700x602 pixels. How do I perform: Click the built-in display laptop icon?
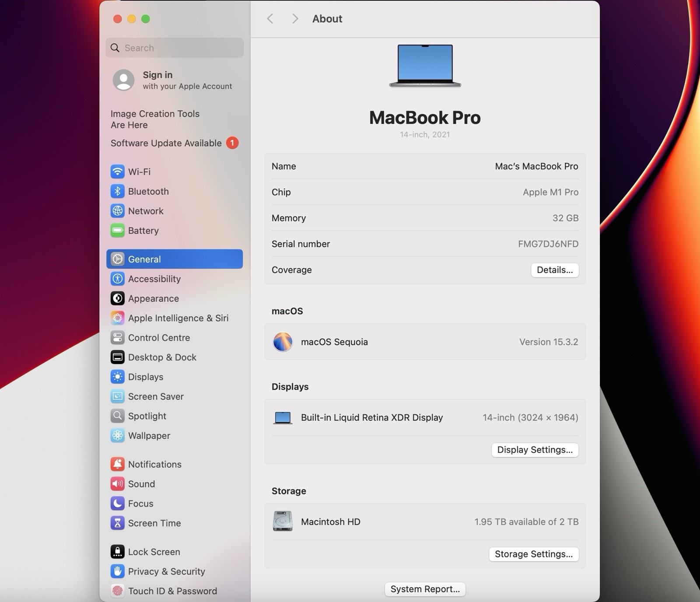click(x=283, y=418)
